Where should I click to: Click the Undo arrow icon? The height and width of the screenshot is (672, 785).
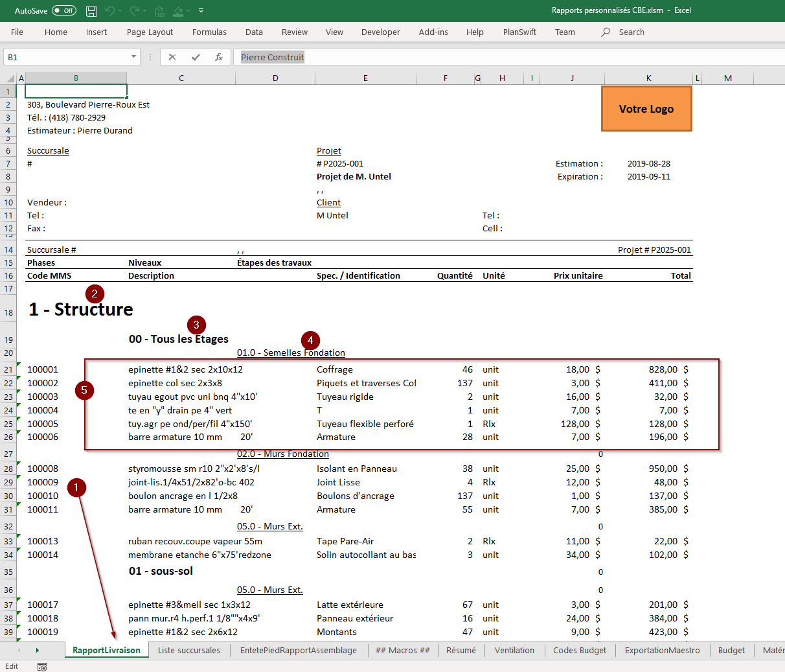tap(110, 11)
